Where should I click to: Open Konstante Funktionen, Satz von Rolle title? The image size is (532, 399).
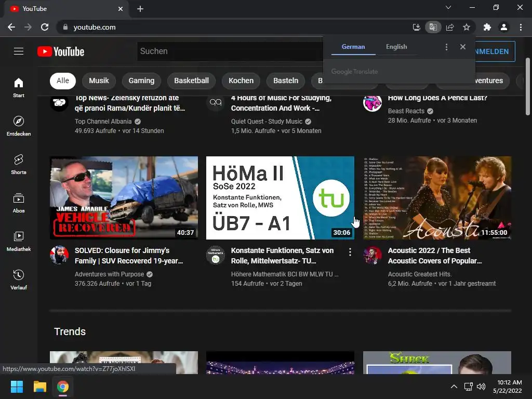282,256
